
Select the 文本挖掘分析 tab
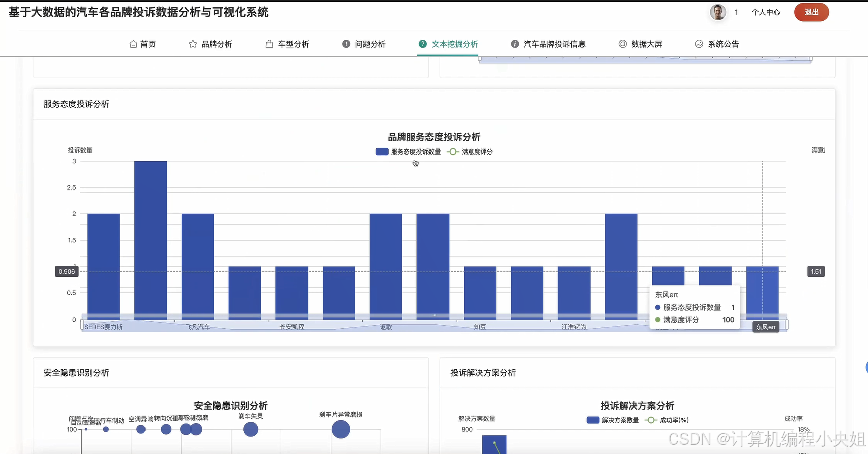click(448, 44)
